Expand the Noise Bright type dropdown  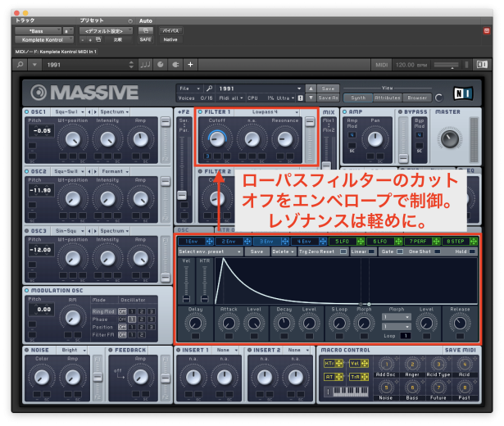tap(72, 350)
